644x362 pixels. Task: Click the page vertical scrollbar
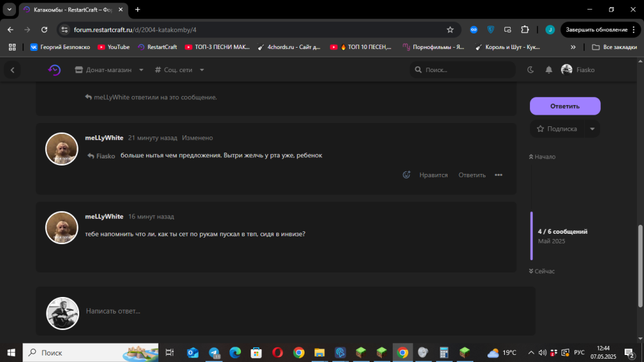[640, 266]
